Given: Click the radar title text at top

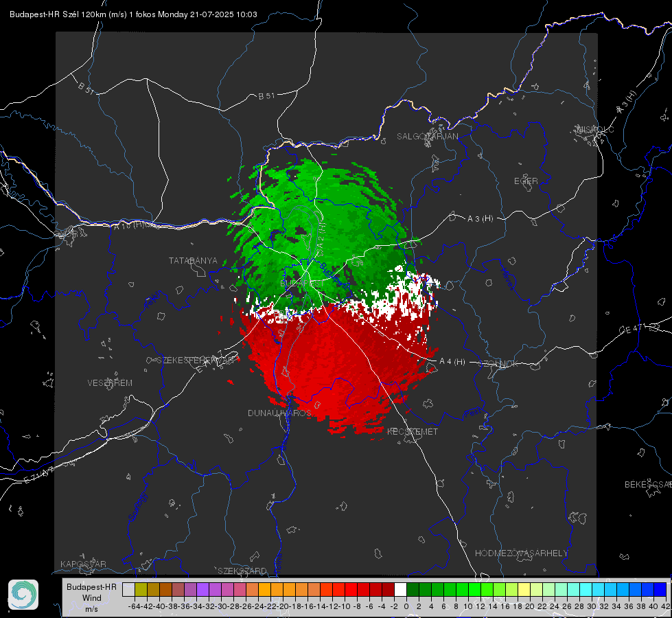Looking at the screenshot, I should click(x=133, y=14).
